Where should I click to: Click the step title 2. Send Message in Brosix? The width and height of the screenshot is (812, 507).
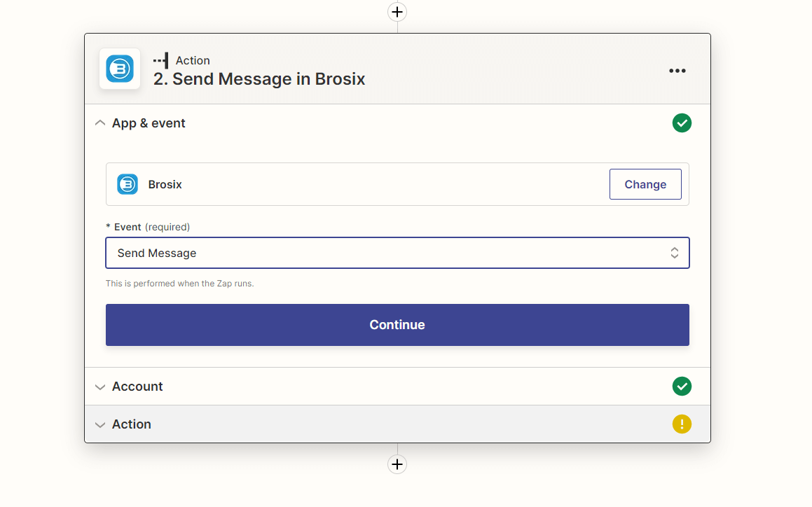click(x=259, y=78)
